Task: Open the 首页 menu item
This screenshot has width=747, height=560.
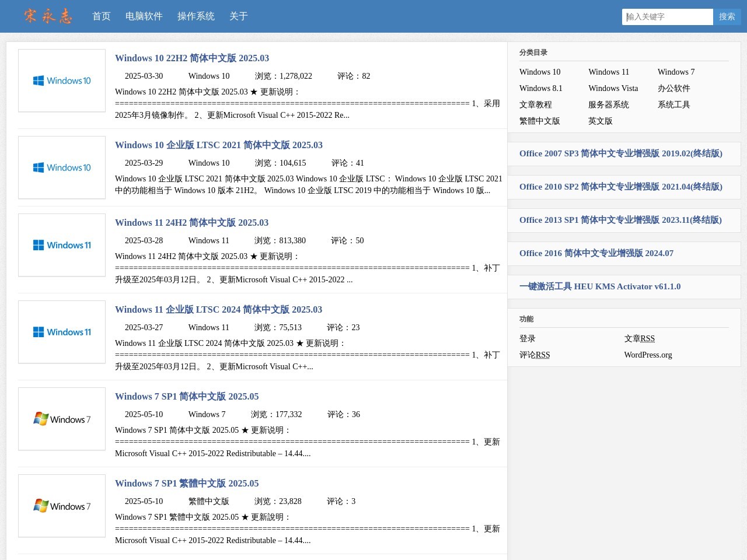Action: pyautogui.click(x=102, y=16)
